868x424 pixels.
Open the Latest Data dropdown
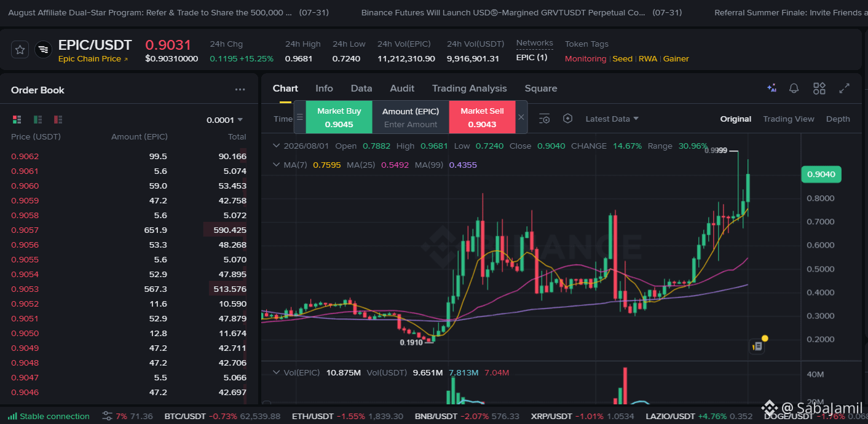pyautogui.click(x=612, y=119)
